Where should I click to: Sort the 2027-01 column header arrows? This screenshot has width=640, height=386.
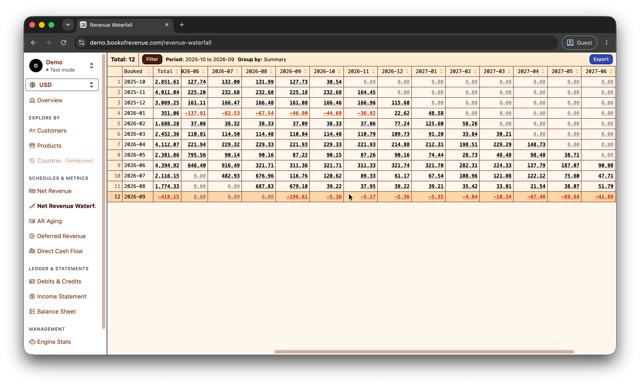pyautogui.click(x=441, y=71)
